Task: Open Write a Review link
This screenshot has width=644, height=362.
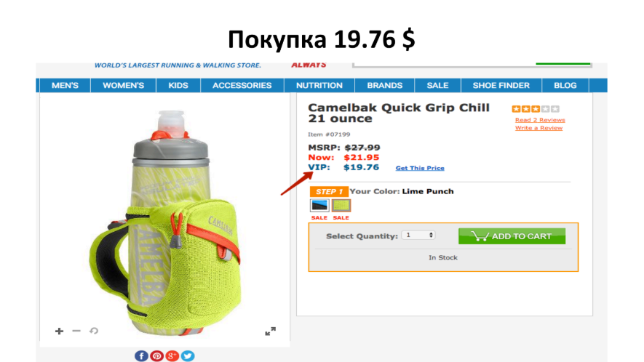Action: click(x=539, y=128)
